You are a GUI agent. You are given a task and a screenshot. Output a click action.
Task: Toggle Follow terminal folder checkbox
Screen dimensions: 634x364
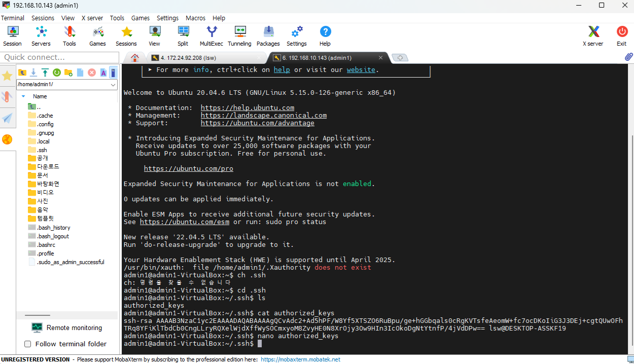click(x=28, y=344)
